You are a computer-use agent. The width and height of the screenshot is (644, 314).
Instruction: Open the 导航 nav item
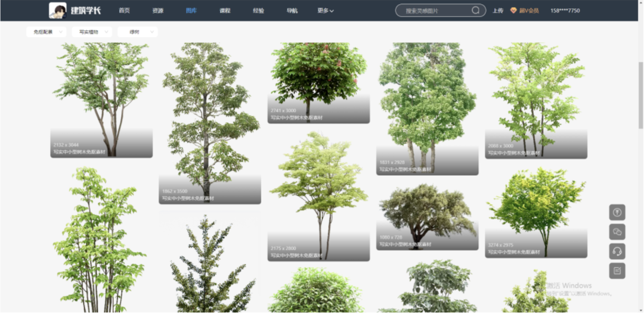pyautogui.click(x=292, y=11)
